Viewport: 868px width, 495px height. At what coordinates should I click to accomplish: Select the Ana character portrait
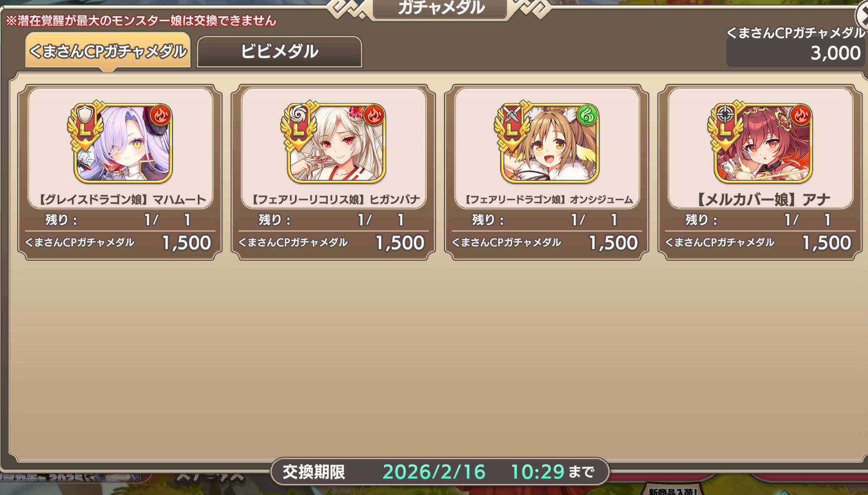click(x=763, y=144)
